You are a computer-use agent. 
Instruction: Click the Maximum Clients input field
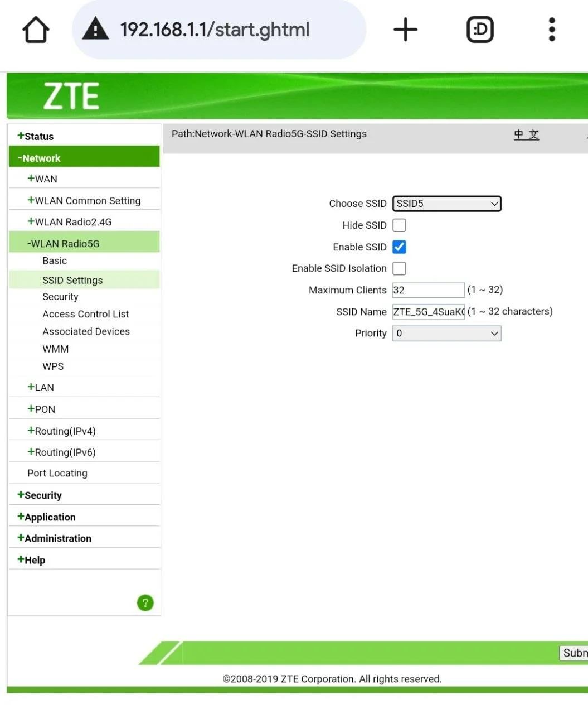tap(429, 290)
